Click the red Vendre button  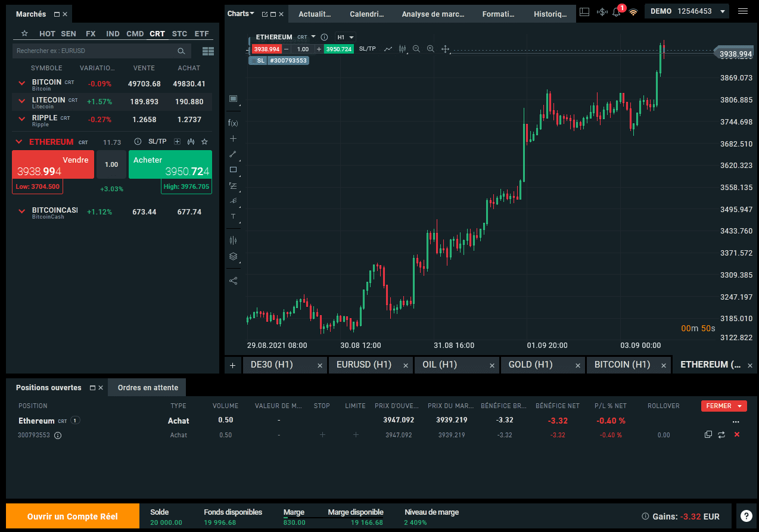pyautogui.click(x=53, y=164)
